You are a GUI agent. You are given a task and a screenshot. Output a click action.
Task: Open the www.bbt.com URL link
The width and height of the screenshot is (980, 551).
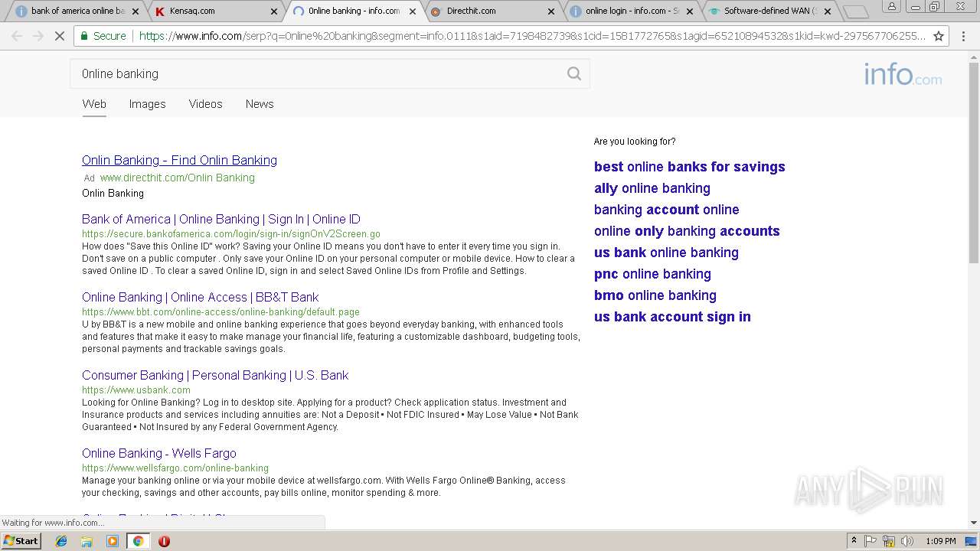220,312
